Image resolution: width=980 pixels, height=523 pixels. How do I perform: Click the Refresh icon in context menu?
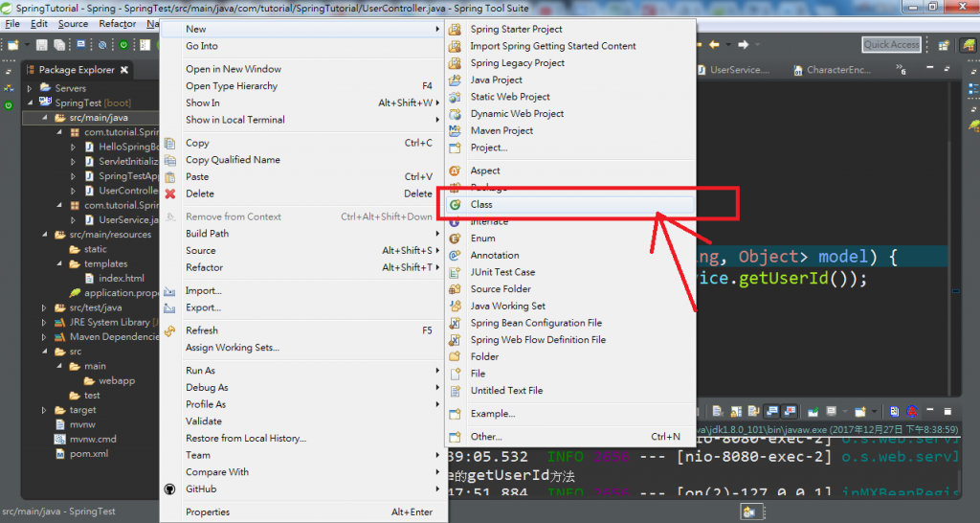click(170, 330)
